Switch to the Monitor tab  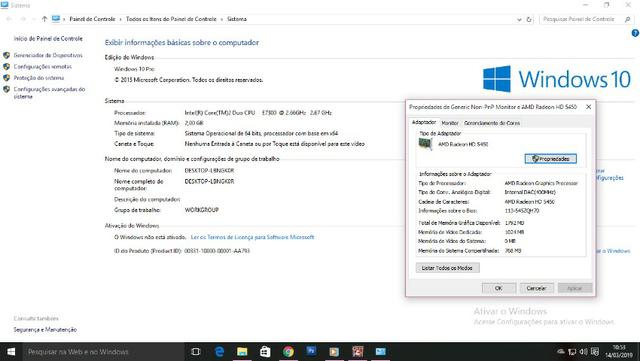click(450, 123)
